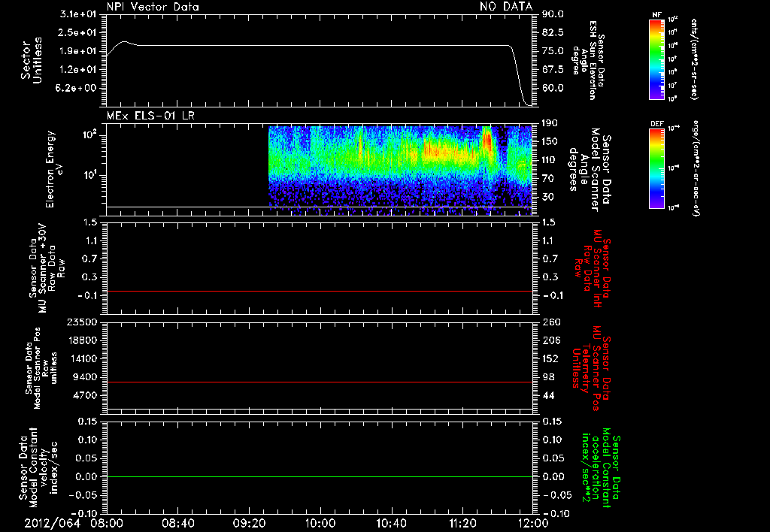770x532 pixels.
Task: Click the 90.0 tick on elevation axis
Action: [x=553, y=14]
